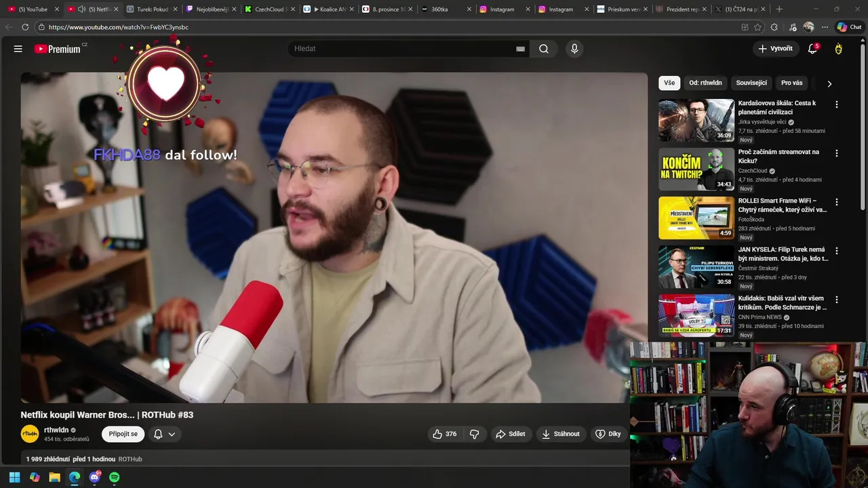Click the video title Netflix koupil Warner Bros
Image resolution: width=868 pixels, height=488 pixels.
(107, 415)
